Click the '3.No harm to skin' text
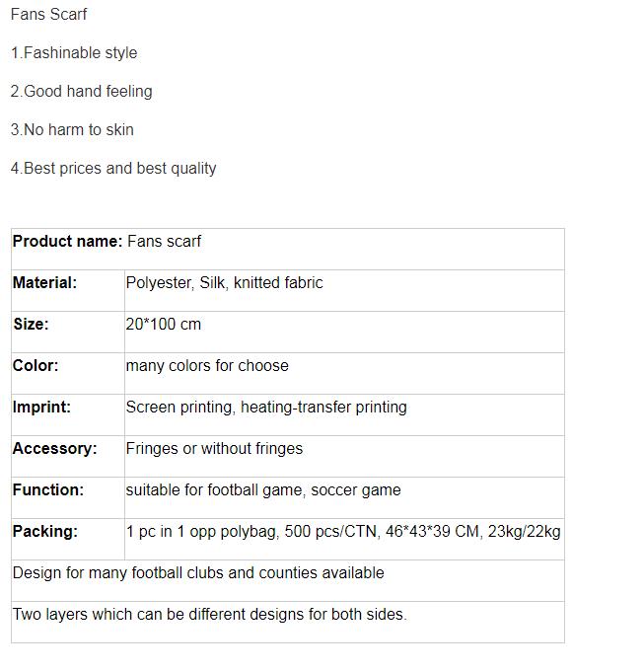Image resolution: width=644 pixels, height=671 pixels. coord(72,129)
